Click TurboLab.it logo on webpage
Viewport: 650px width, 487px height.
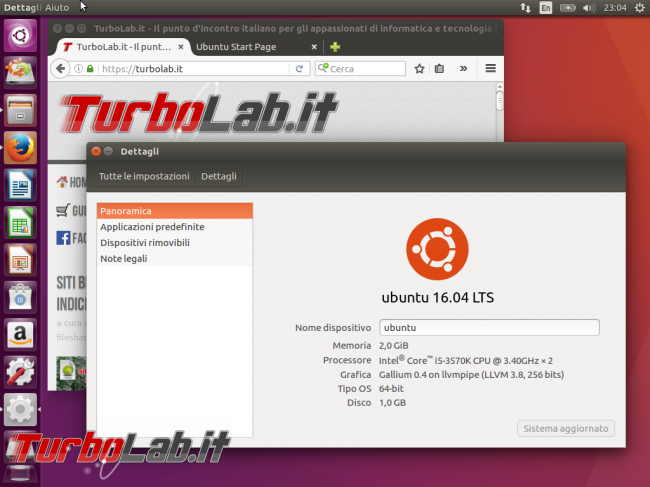199,113
